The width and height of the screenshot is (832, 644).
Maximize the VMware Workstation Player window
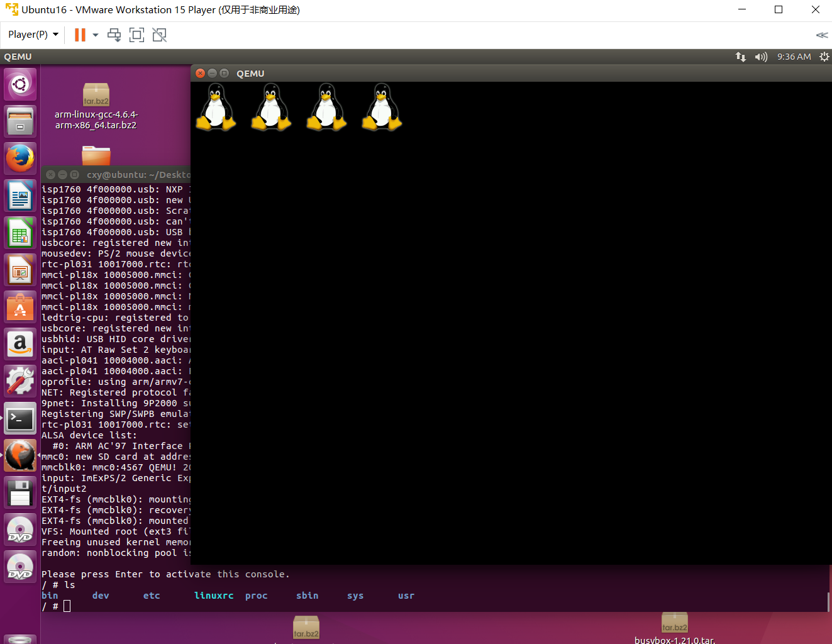[x=779, y=9]
